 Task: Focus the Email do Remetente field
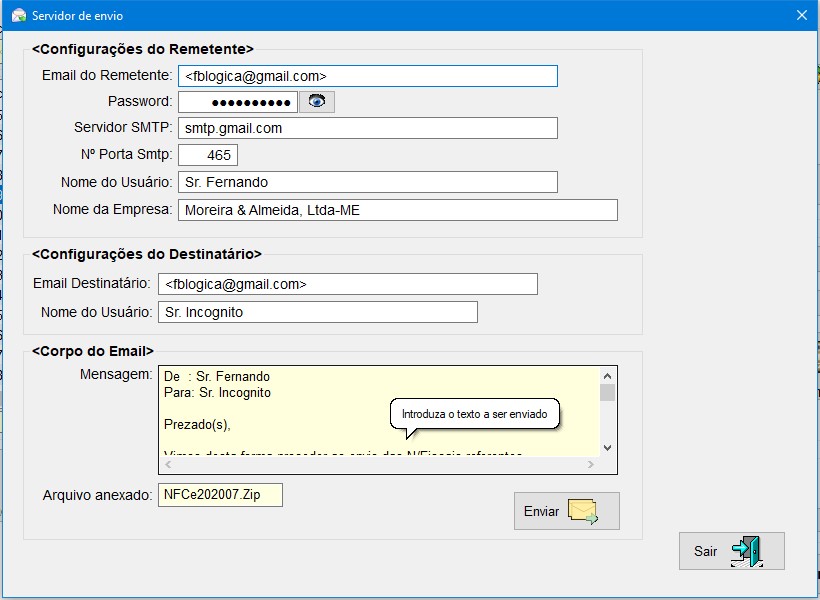pyautogui.click(x=366, y=76)
